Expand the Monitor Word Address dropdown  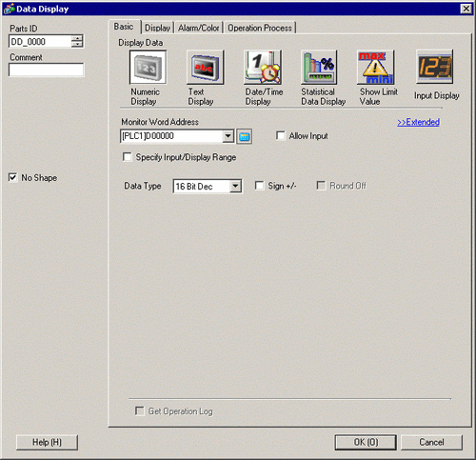tap(228, 136)
